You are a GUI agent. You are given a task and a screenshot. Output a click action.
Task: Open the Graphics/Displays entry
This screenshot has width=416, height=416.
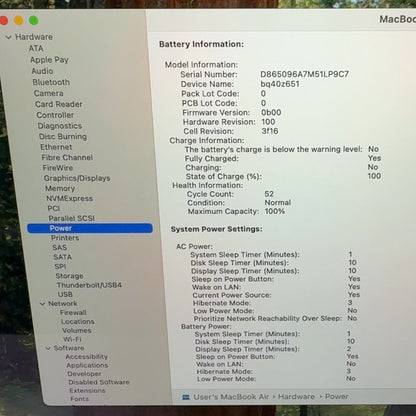pyautogui.click(x=77, y=178)
